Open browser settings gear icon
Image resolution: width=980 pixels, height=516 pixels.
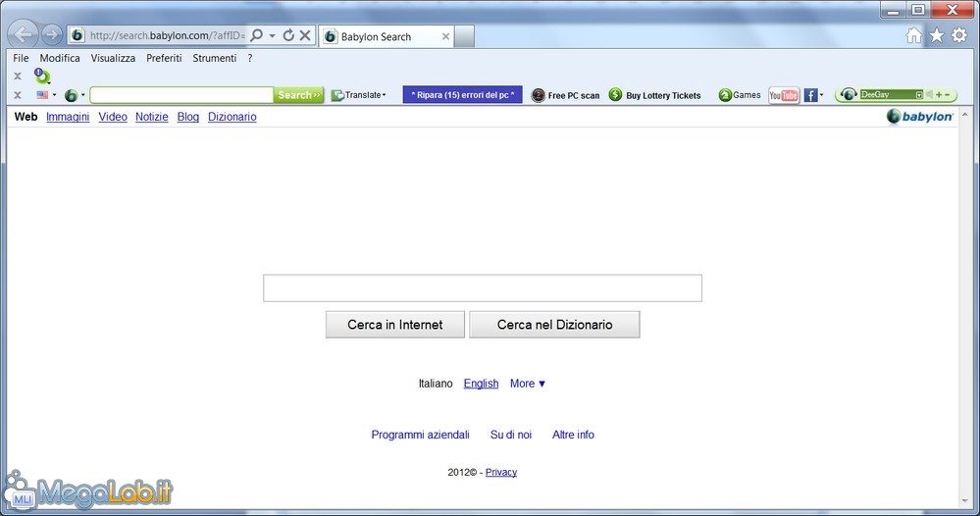[959, 35]
